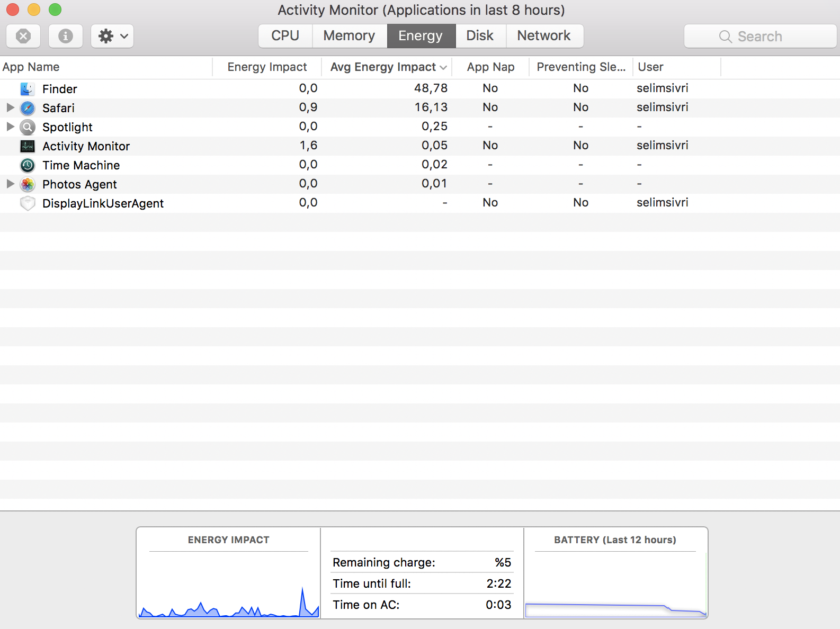This screenshot has width=840, height=629.
Task: Select the Time Machine row name
Action: click(81, 165)
